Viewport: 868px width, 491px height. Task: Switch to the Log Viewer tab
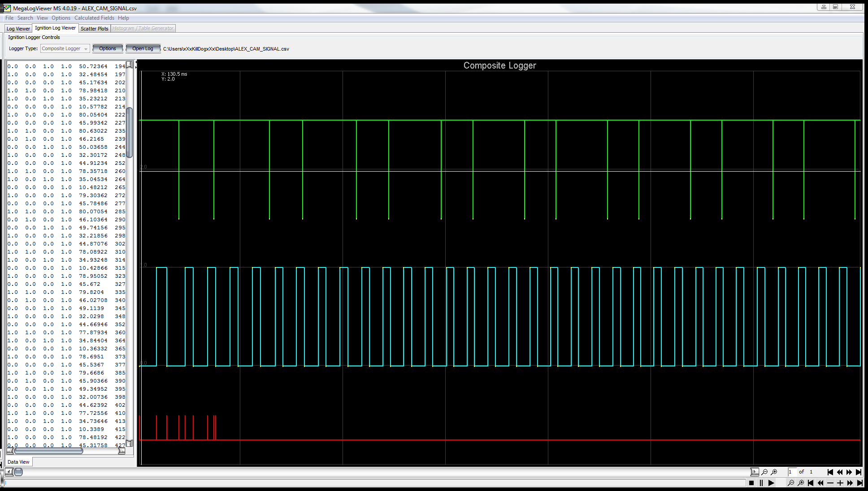[18, 29]
